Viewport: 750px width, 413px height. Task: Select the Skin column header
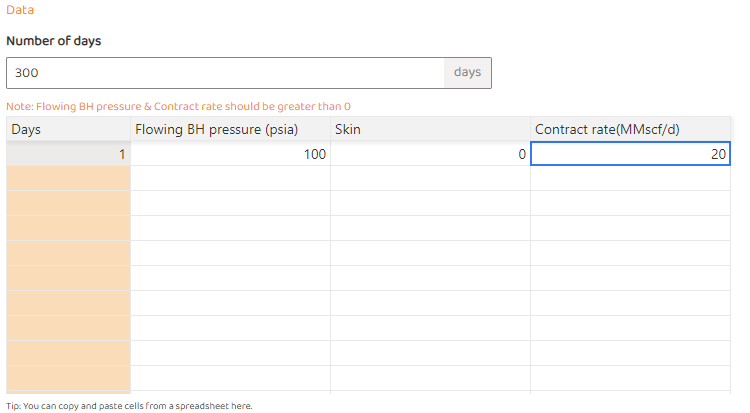click(x=430, y=129)
